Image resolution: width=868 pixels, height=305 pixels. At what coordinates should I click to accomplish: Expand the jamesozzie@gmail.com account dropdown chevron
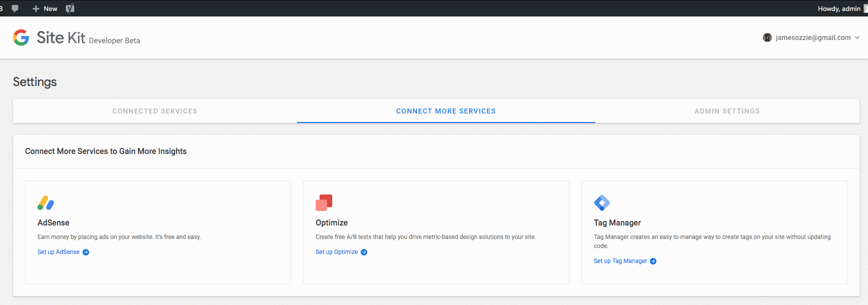[x=857, y=37]
